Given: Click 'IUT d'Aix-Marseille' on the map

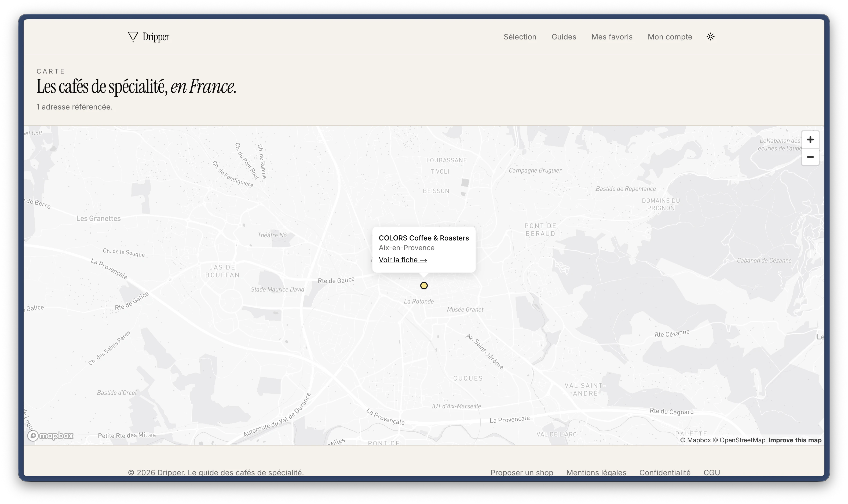Looking at the screenshot, I should tap(456, 406).
